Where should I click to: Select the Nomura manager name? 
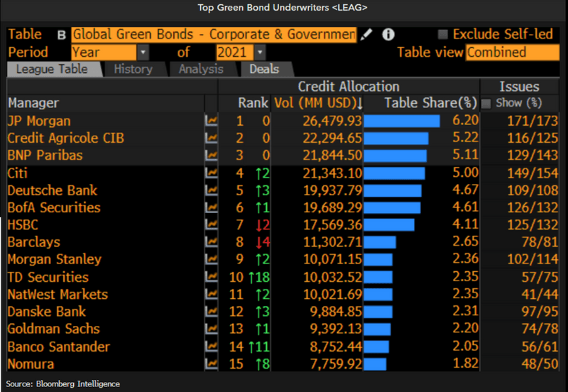click(x=31, y=364)
